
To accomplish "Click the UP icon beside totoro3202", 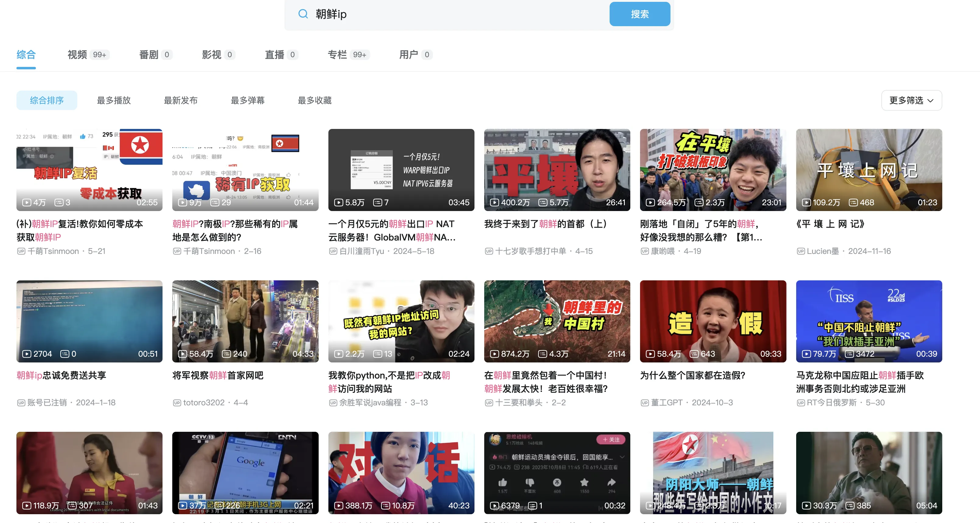I will 177,403.
